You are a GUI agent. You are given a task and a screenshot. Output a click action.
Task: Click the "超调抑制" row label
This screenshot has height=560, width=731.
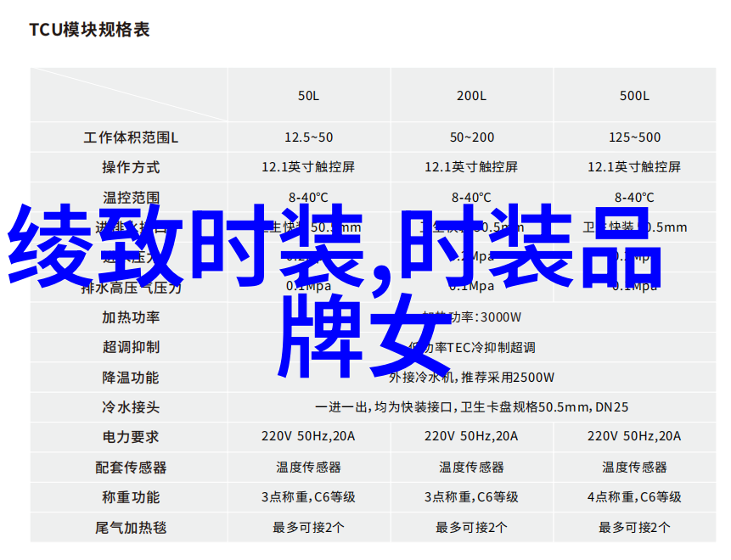[x=131, y=348]
